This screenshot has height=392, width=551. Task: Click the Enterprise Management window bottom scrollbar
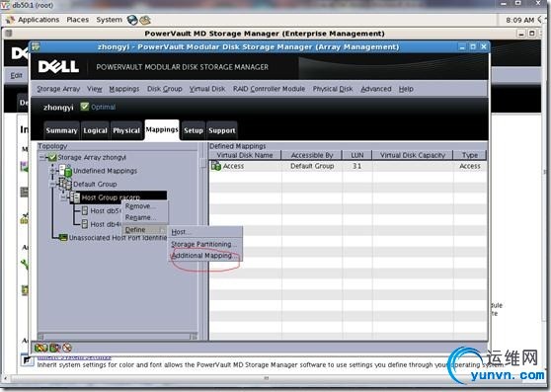pos(267,378)
